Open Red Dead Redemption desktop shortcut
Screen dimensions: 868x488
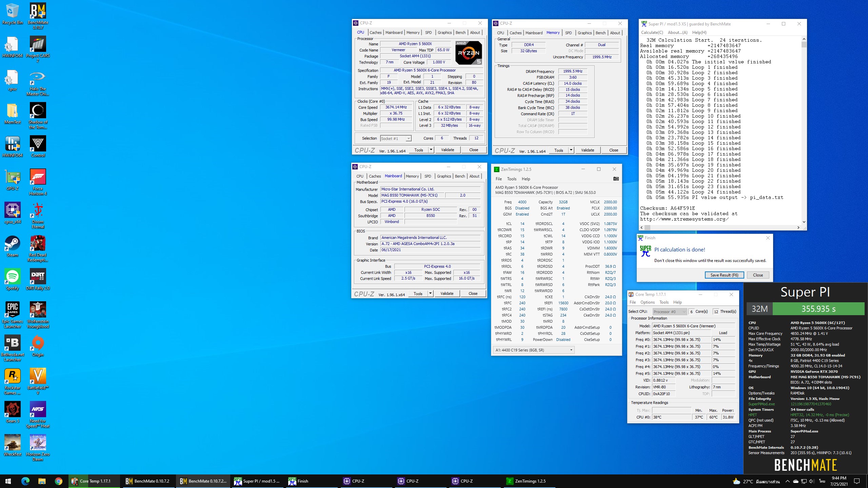tap(38, 249)
